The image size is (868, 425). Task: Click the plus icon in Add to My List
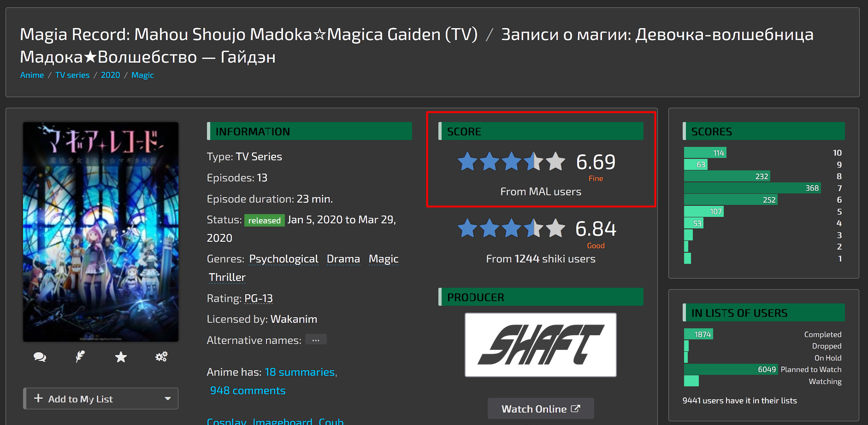click(38, 398)
